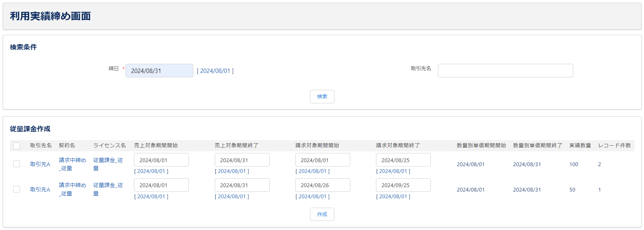Viewport: 644px width, 230px height.
Task: Tick the select-all checkbox in table header
Action: click(17, 146)
